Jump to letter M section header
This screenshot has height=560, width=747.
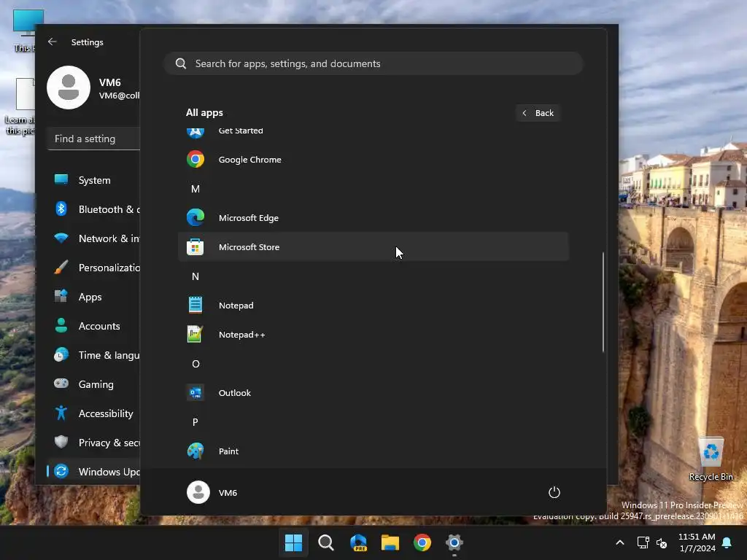click(196, 189)
